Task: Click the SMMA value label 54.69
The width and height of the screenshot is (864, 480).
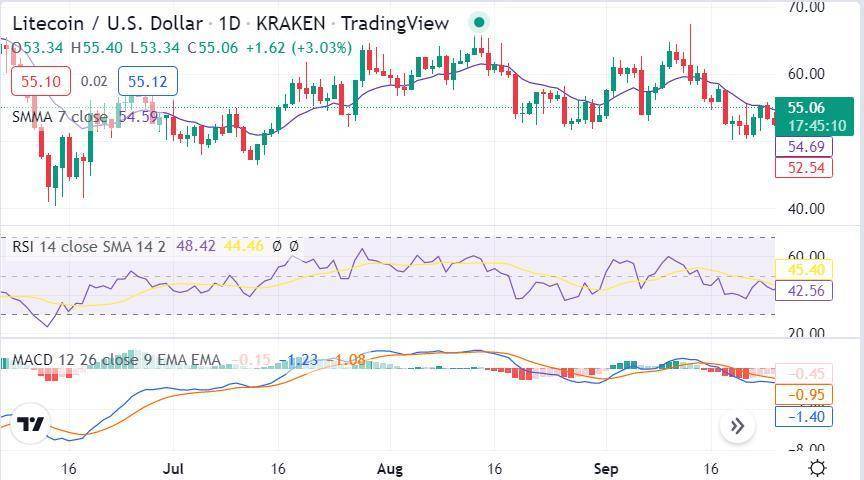Action: (804, 147)
